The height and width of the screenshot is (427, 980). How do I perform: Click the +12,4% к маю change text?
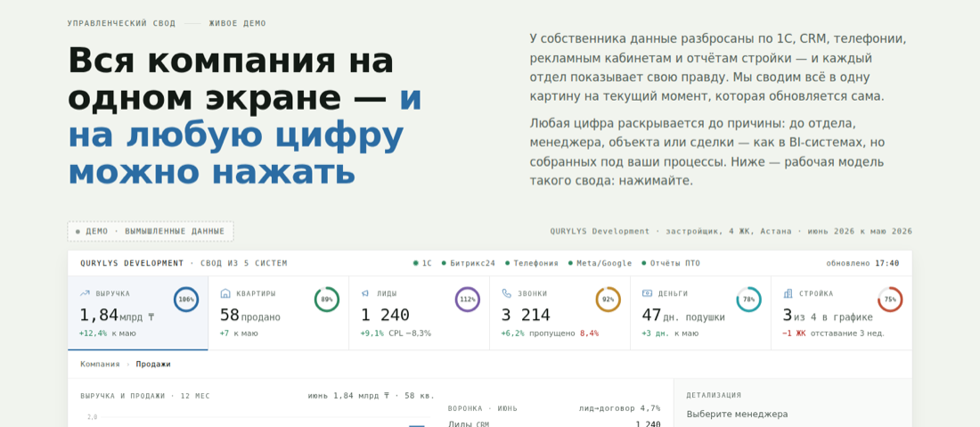(108, 333)
